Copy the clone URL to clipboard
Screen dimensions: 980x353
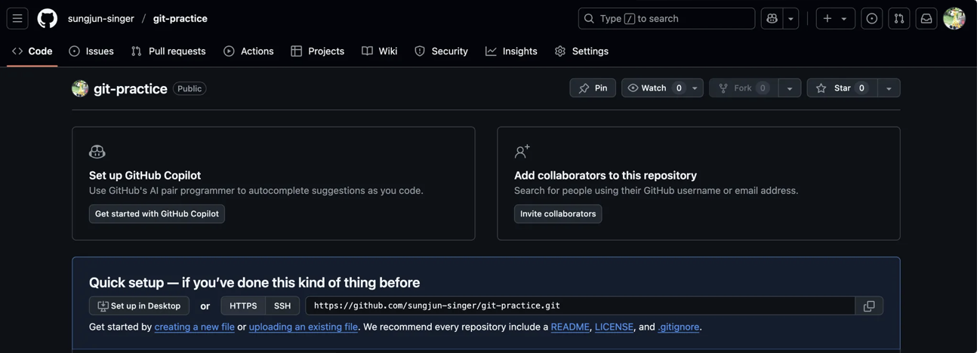coord(869,305)
